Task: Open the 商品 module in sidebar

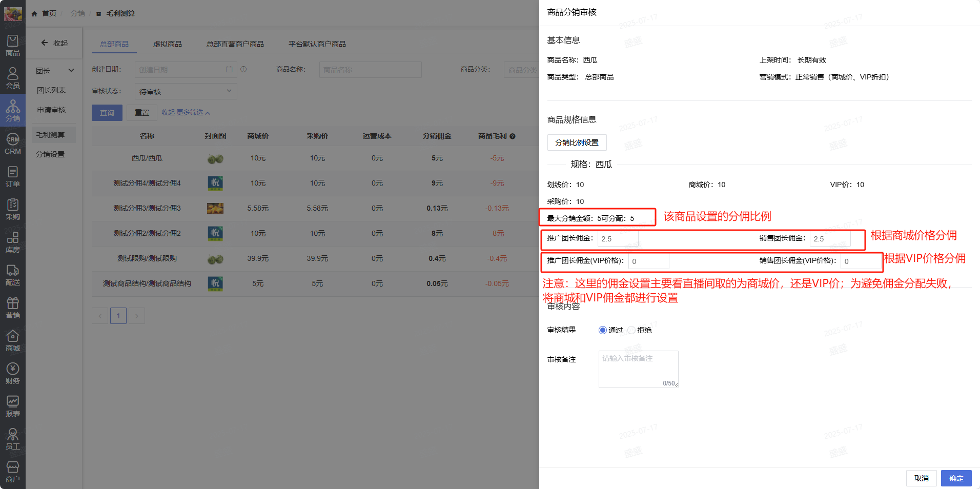Action: (x=13, y=45)
